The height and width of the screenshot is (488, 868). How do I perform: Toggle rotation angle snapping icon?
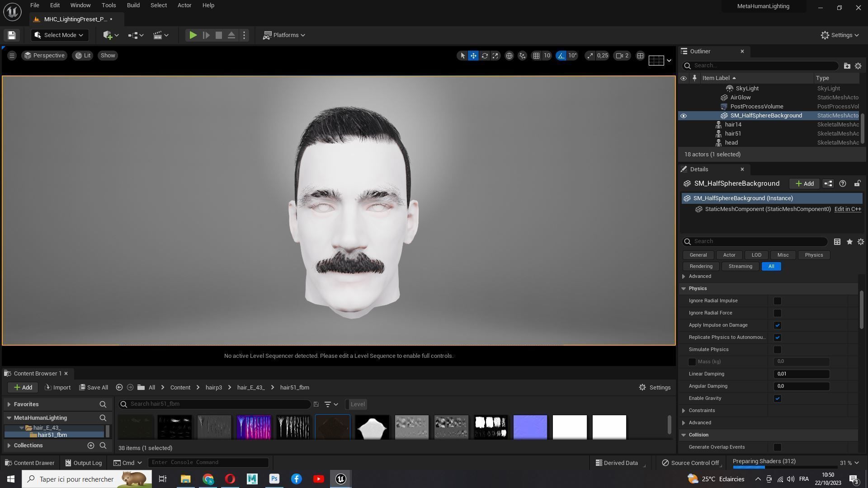561,56
